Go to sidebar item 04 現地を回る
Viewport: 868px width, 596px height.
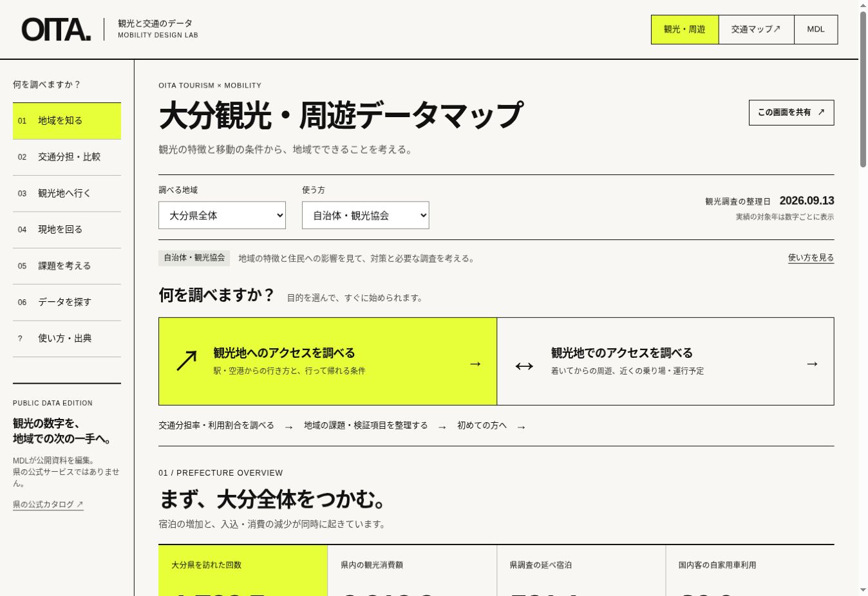pyautogui.click(x=67, y=230)
